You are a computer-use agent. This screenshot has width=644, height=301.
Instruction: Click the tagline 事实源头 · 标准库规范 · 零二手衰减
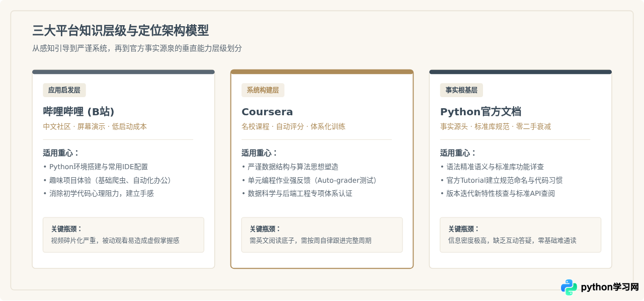tap(496, 126)
